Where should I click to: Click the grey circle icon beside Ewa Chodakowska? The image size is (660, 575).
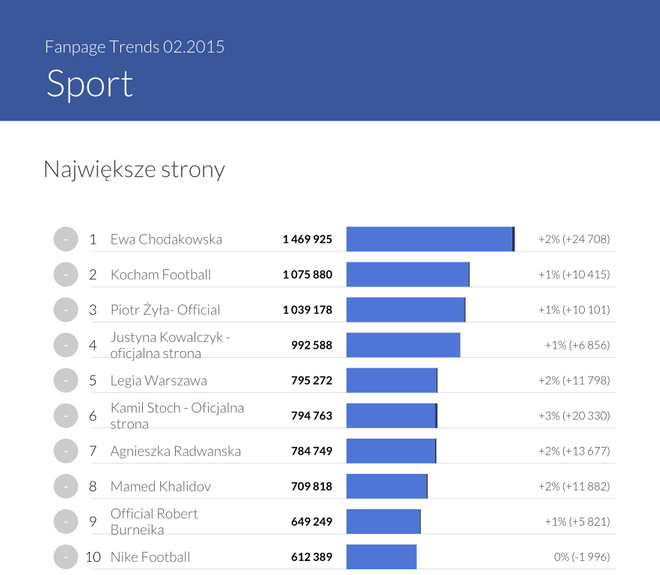65,239
